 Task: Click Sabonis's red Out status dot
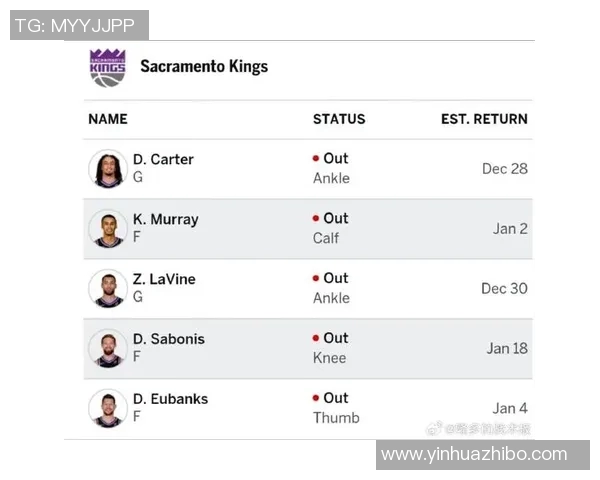316,338
